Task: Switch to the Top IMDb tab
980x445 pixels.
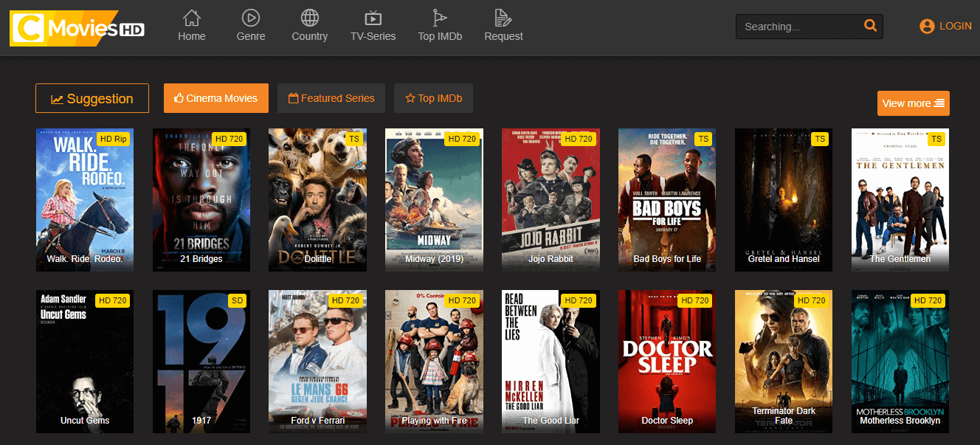Action: click(433, 98)
